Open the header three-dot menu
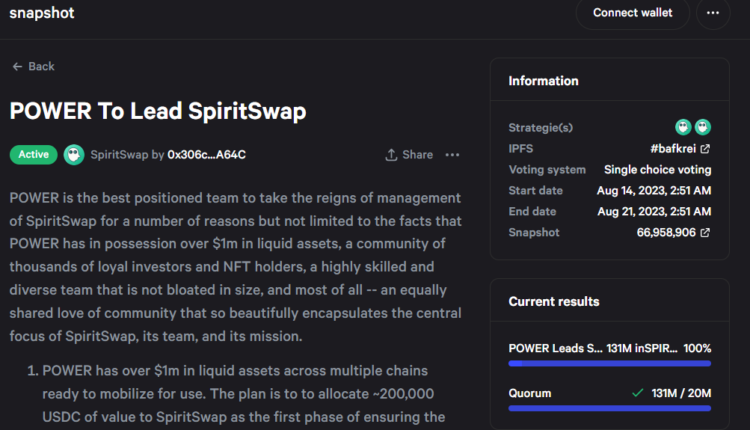750x430 pixels. [x=712, y=13]
